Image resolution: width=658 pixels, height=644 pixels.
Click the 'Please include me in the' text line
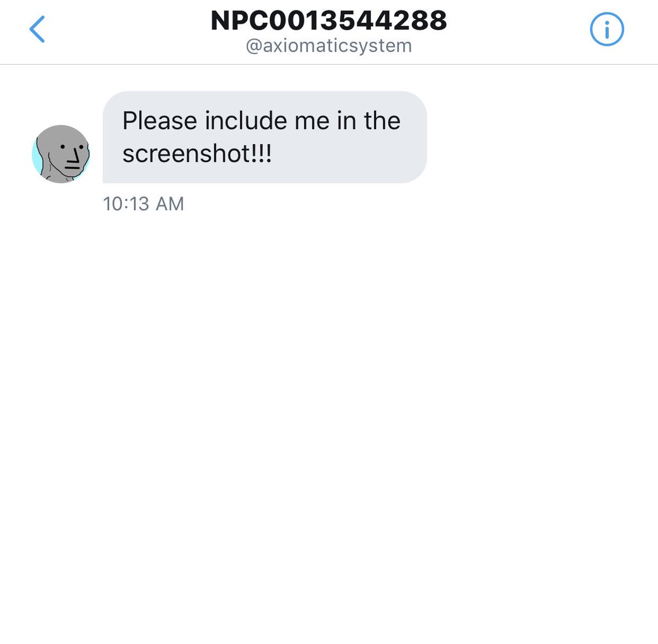pos(262,121)
